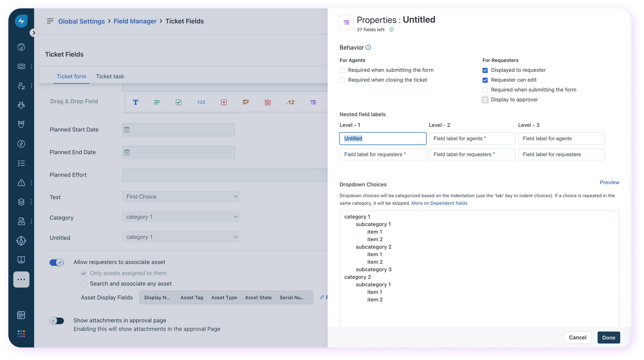Click the decimal .12 field icon

(290, 102)
